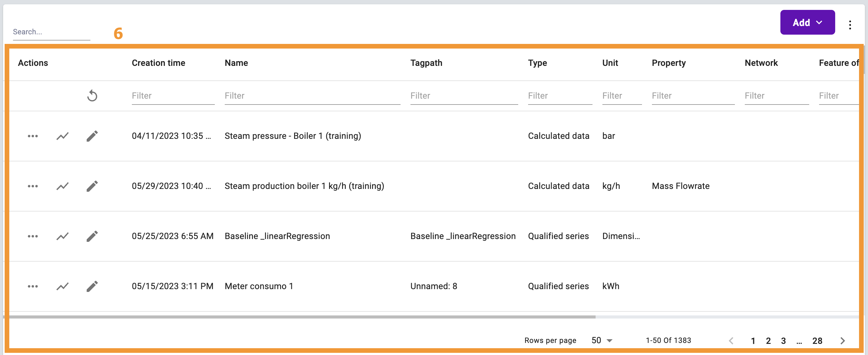Click the 'Mass Flowrate' property cell
Image resolution: width=868 pixels, height=355 pixels.
680,186
